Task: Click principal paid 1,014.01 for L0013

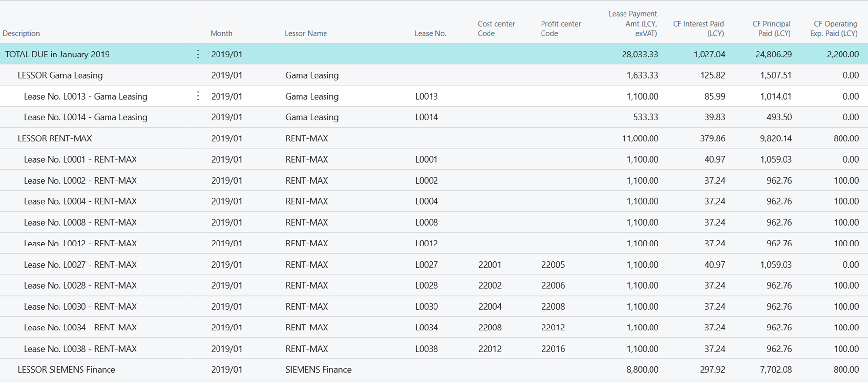Action: tap(776, 96)
